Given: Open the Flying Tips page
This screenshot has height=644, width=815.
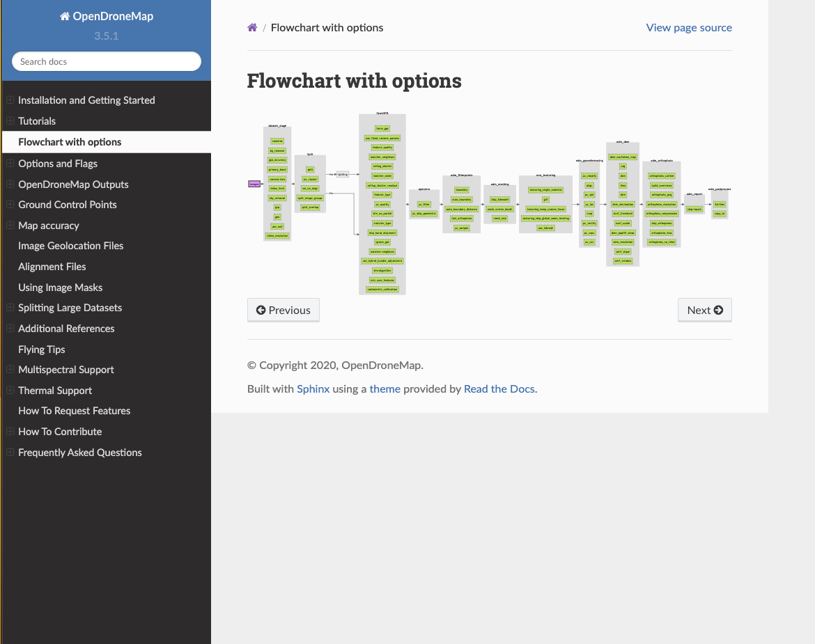Looking at the screenshot, I should tap(42, 350).
